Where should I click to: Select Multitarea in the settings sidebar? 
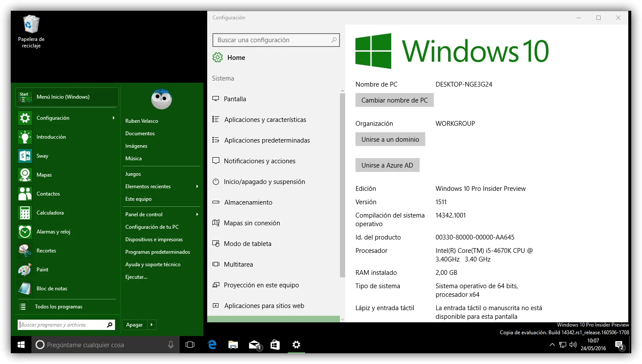click(x=238, y=264)
